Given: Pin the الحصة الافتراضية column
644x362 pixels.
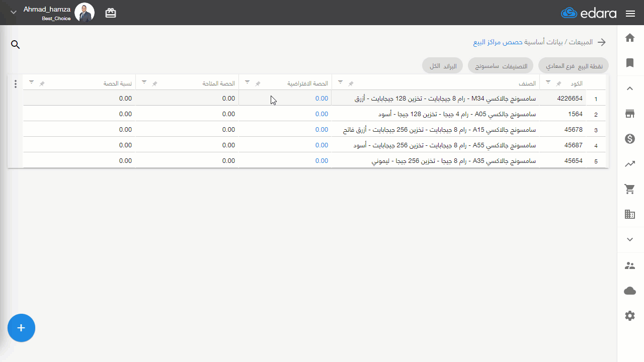Looking at the screenshot, I should tap(258, 83).
